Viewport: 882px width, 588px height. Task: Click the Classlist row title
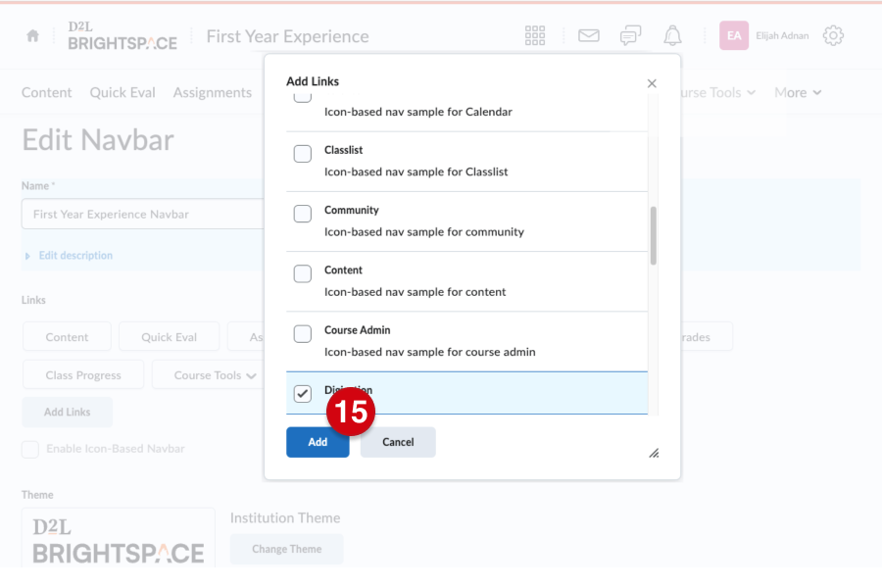[344, 150]
